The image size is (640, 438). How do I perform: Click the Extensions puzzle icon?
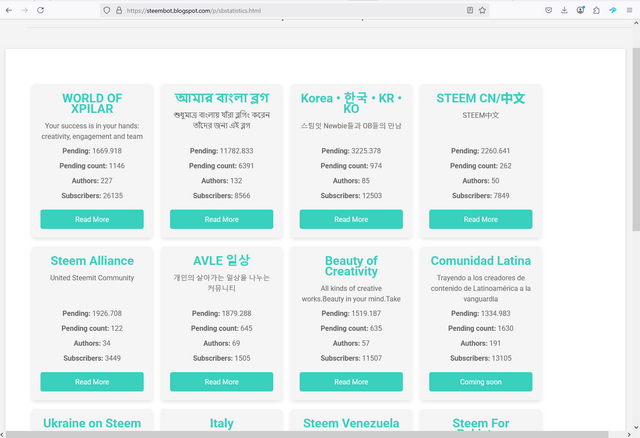coord(596,10)
